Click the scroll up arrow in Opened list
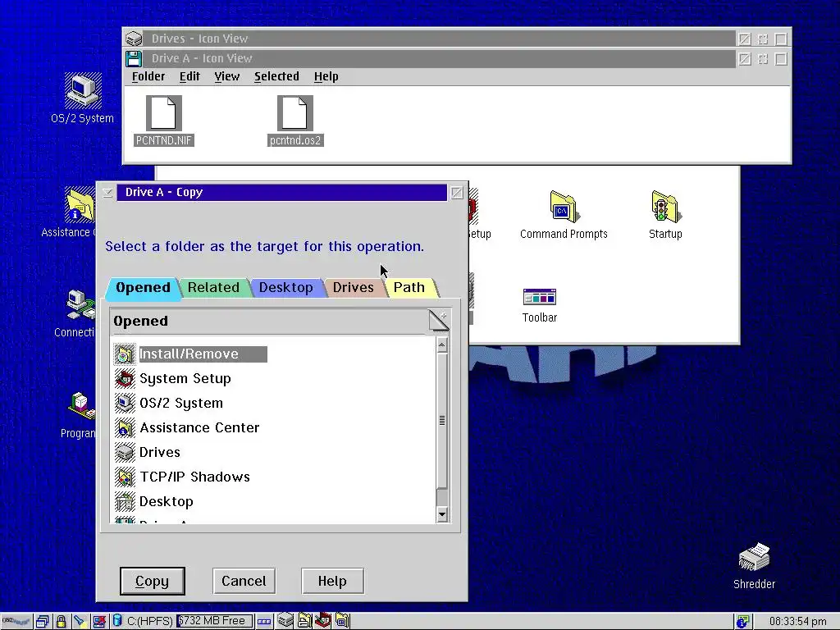The height and width of the screenshot is (630, 840). 442,345
